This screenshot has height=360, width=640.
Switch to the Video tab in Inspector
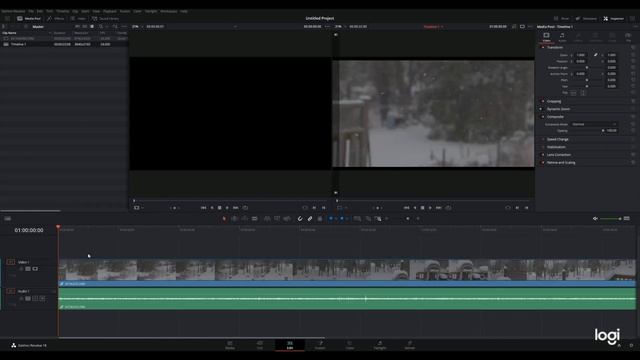546,37
